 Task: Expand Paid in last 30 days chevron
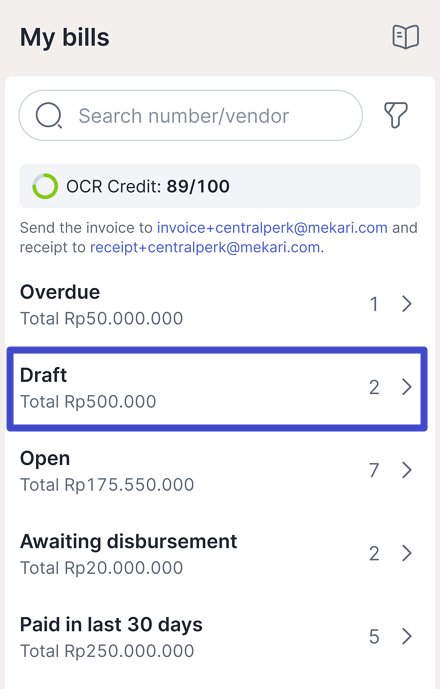pyautogui.click(x=407, y=636)
